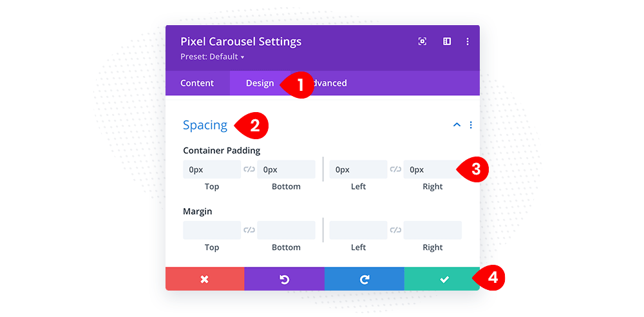The image size is (644, 317).
Task: Open the Preset: Default dropdown
Action: coord(213,57)
